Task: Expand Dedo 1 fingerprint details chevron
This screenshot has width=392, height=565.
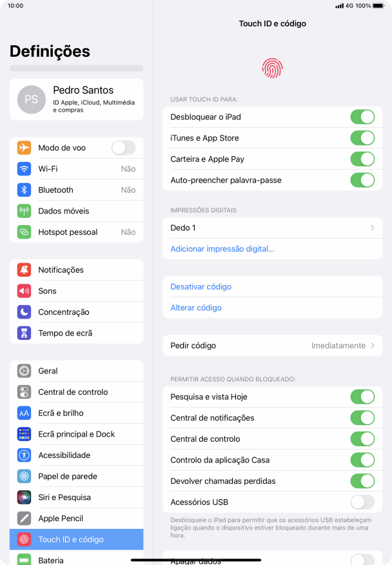Action: [x=373, y=228]
